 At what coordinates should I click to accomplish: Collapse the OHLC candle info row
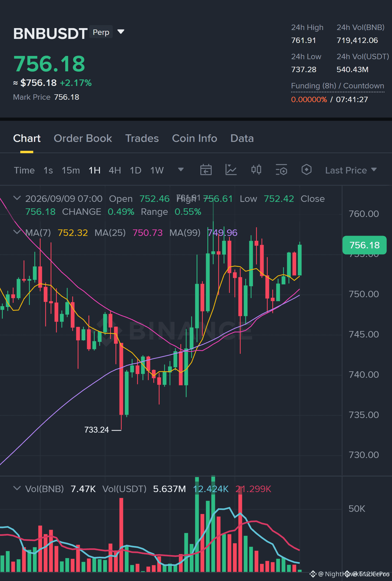17,198
